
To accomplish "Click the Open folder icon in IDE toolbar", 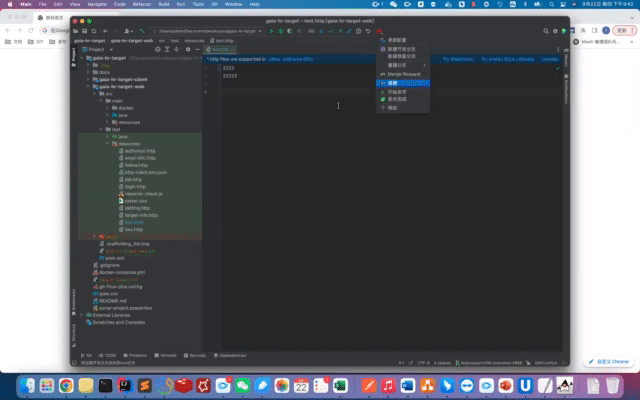I will coord(76,31).
